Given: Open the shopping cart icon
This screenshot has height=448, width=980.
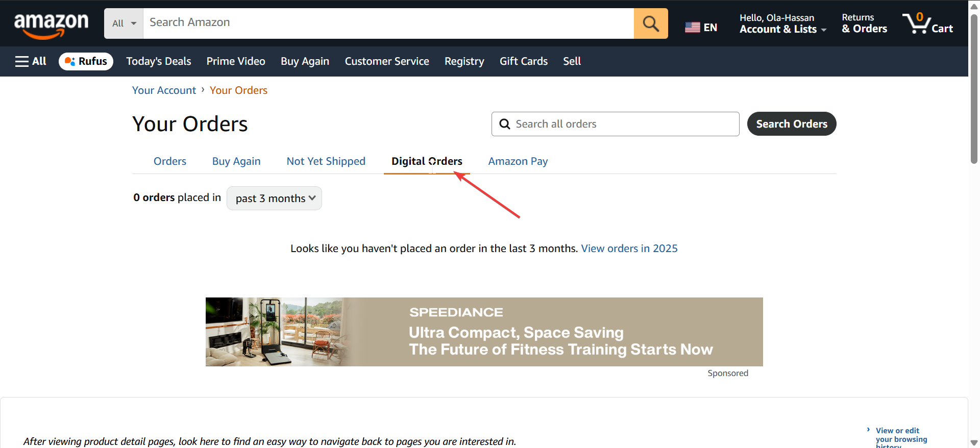Looking at the screenshot, I should coord(927,23).
